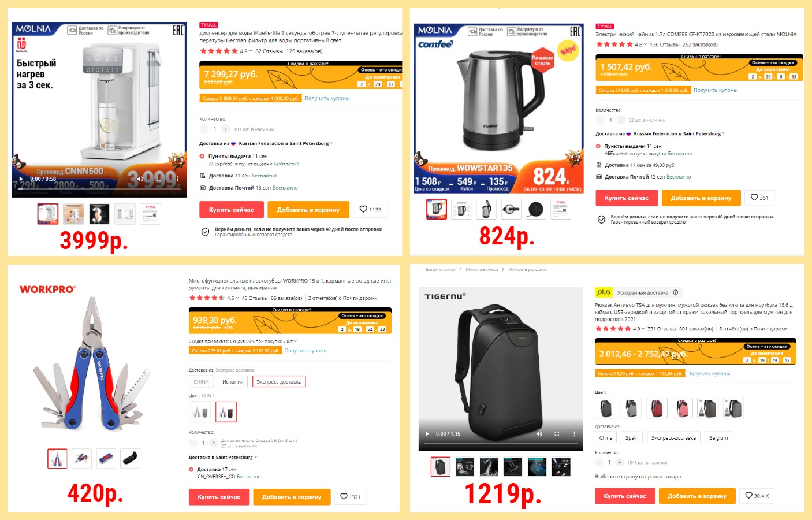The image size is (812, 520).
Task: Open fullscreen on the backpack video
Action: [x=557, y=433]
